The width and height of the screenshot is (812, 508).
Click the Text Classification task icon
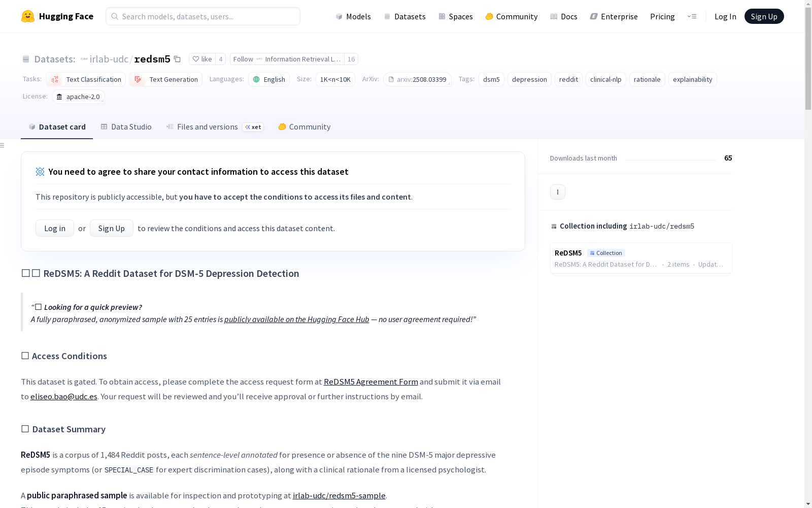point(55,79)
